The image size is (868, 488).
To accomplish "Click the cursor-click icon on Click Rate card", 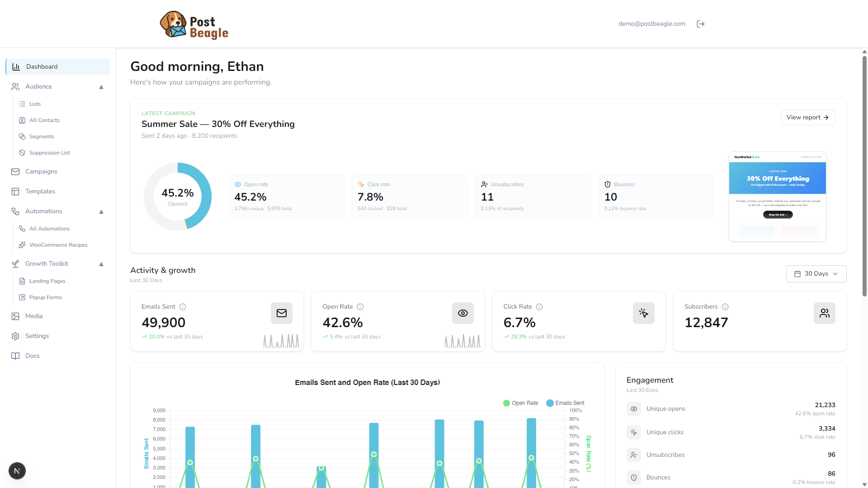I will click(x=644, y=313).
